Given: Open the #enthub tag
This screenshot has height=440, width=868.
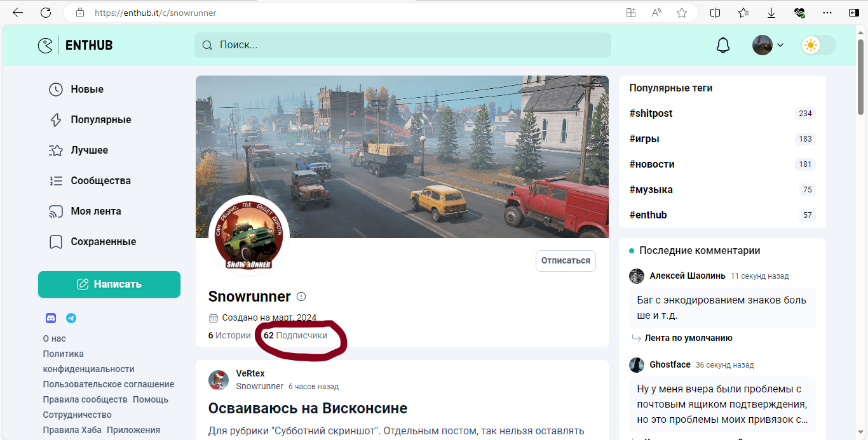Looking at the screenshot, I should pyautogui.click(x=648, y=215).
